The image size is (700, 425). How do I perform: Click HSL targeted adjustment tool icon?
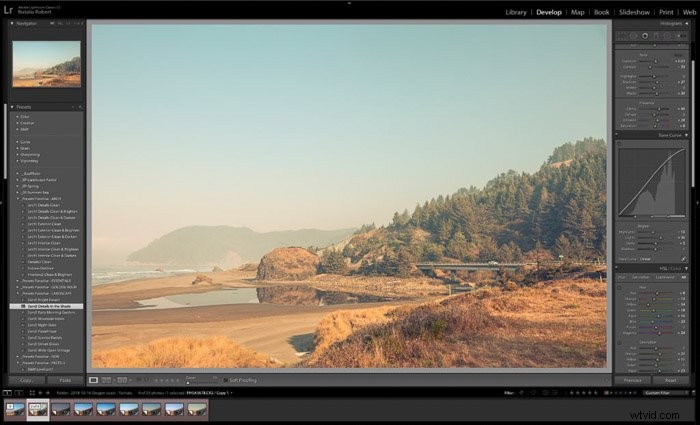619,288
